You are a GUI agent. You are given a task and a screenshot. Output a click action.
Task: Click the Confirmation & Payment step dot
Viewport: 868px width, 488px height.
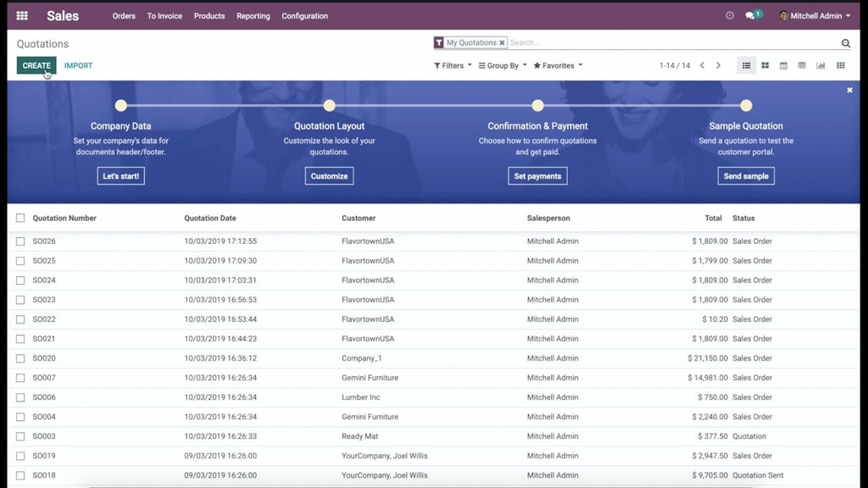537,105
